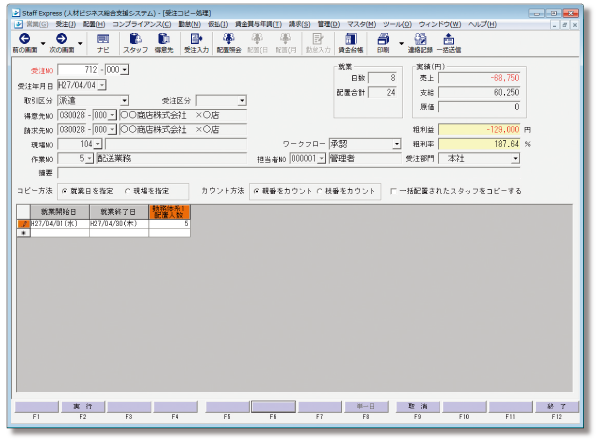
Task: Expand the 次の画面 history dropdown arrow
Action: 80,43
